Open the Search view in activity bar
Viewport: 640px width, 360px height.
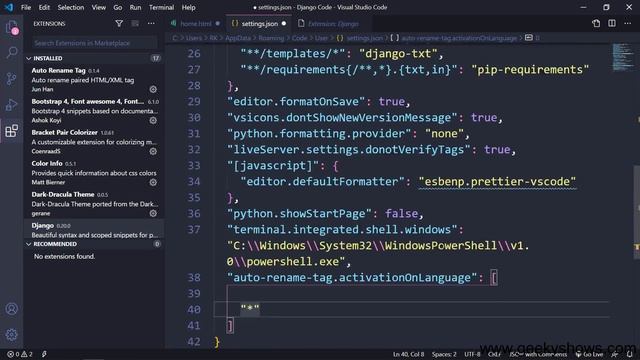pos(12,52)
